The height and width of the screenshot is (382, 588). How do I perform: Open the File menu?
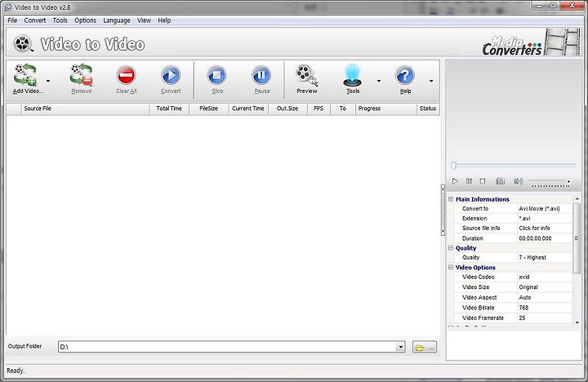(x=12, y=20)
